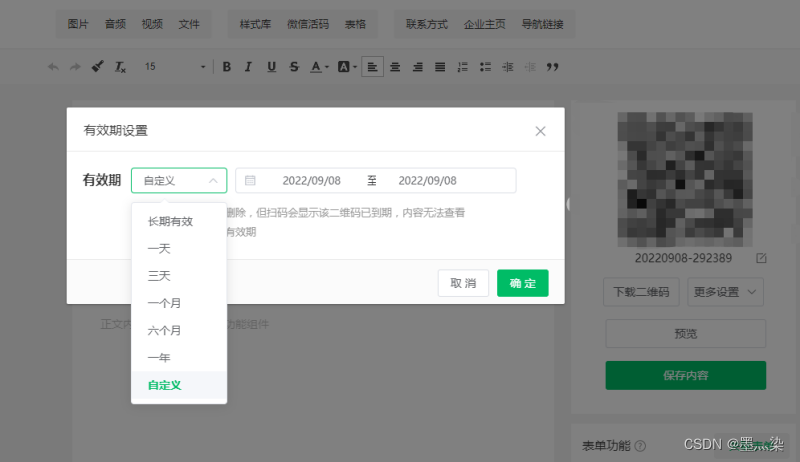Clear formatting with the Tx icon
This screenshot has height=462, width=800.
[120, 67]
